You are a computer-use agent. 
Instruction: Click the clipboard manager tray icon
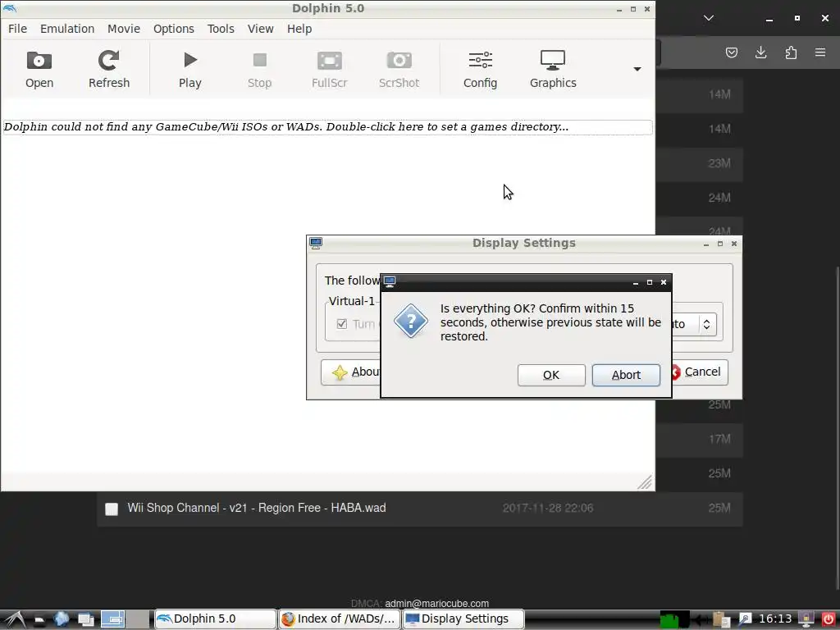coord(722,619)
